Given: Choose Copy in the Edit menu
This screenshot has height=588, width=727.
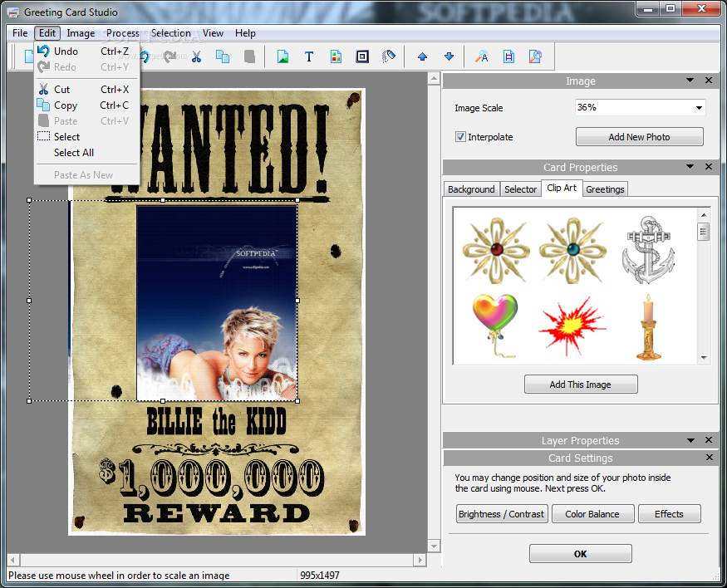Looking at the screenshot, I should tap(86, 105).
